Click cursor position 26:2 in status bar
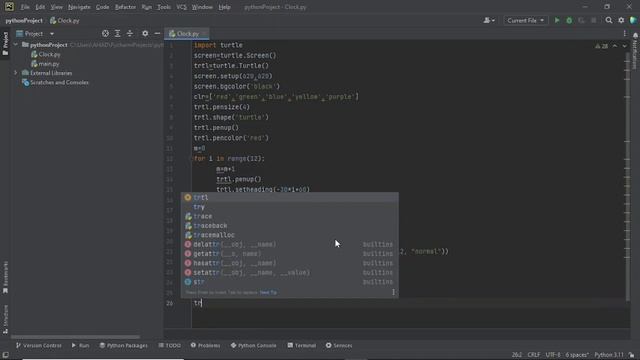The height and width of the screenshot is (360, 640). click(x=517, y=355)
